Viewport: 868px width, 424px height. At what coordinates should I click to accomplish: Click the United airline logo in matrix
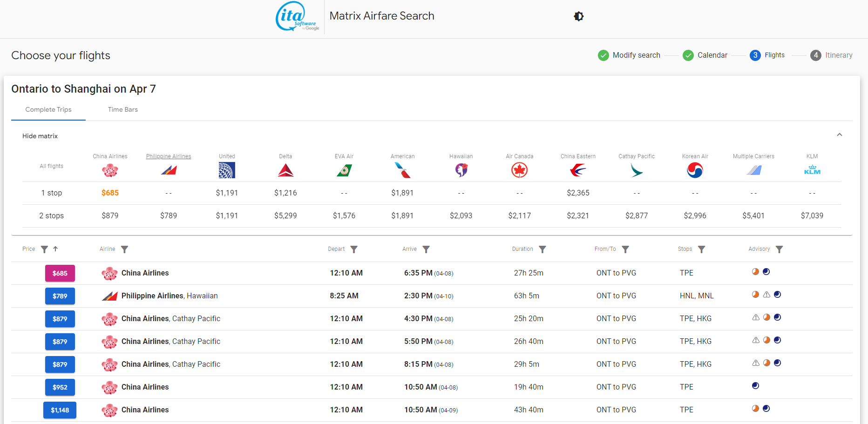click(227, 170)
